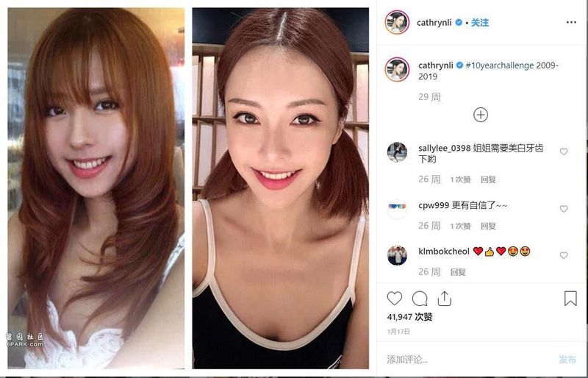Like the post with the heart icon
588x378 pixels.
click(x=395, y=299)
